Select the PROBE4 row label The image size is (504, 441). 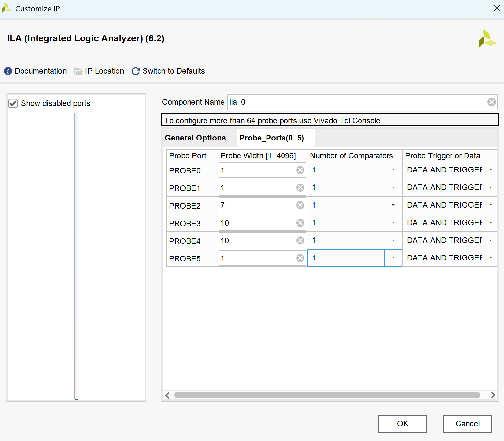(x=185, y=241)
